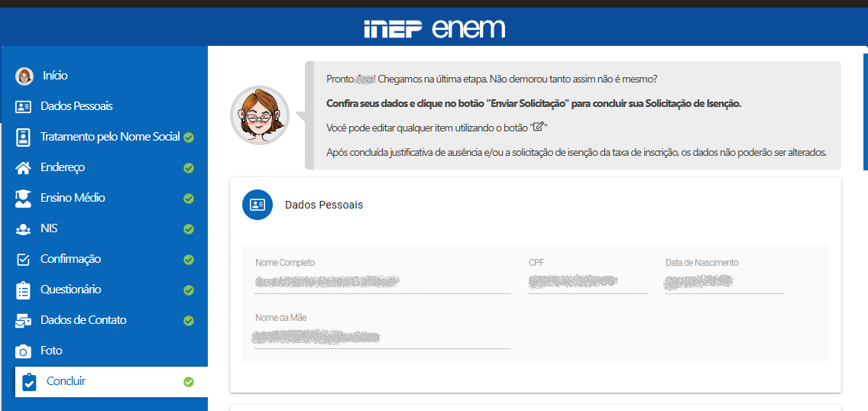Viewport: 868px width, 411px height.
Task: Click the green checkmark next to Endereço
Action: click(x=189, y=168)
